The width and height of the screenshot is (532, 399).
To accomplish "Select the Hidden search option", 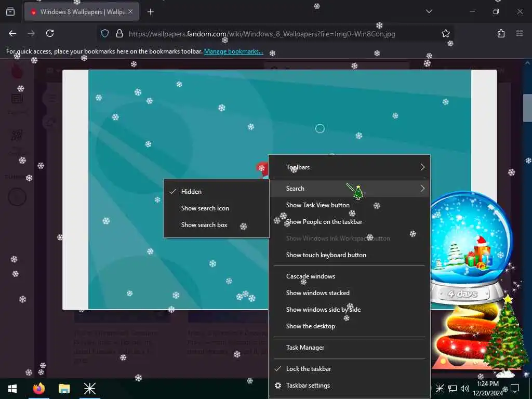I will click(x=217, y=192).
